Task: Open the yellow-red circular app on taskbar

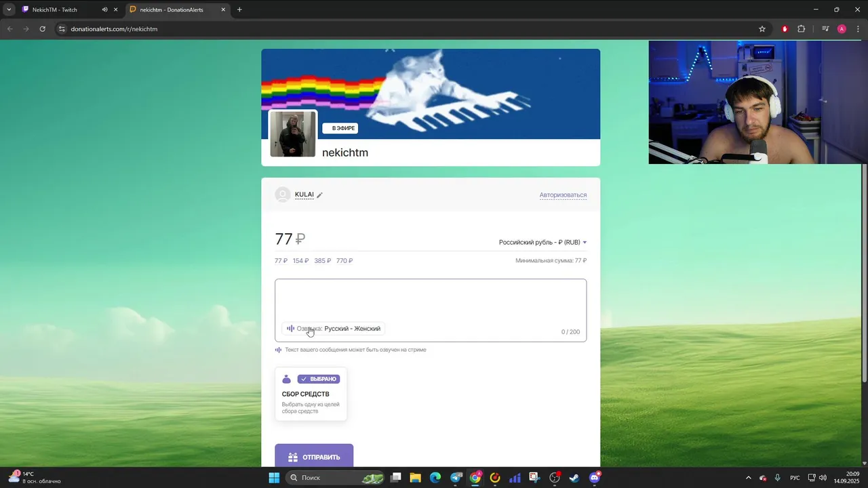Action: 495,478
